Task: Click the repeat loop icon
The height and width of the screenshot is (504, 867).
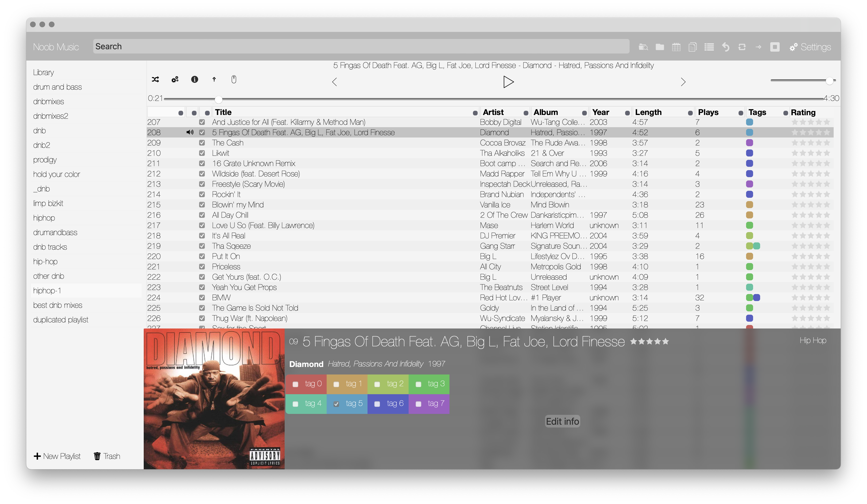Action: [x=742, y=47]
